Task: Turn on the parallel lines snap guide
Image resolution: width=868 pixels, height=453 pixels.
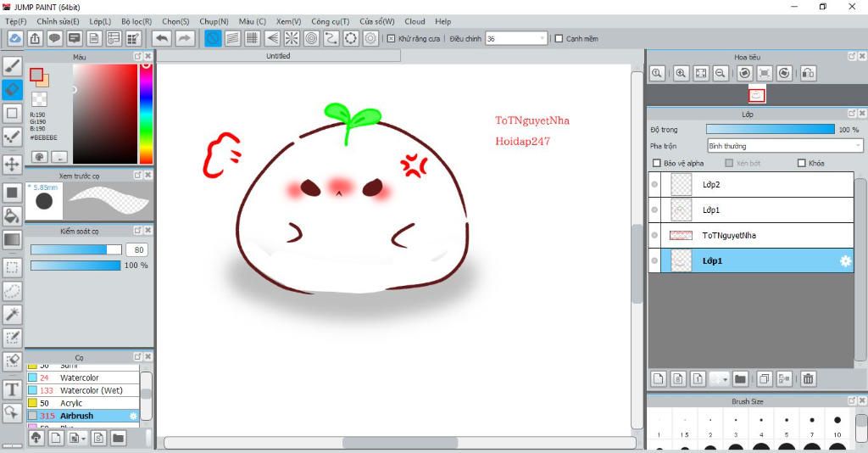Action: pyautogui.click(x=232, y=38)
